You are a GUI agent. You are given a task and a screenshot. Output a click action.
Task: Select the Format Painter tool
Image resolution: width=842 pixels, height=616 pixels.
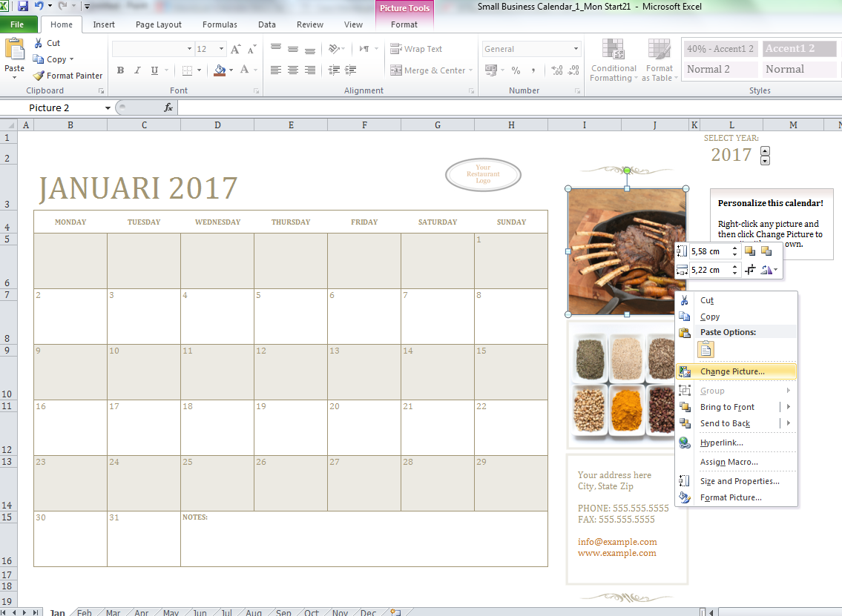(68, 75)
